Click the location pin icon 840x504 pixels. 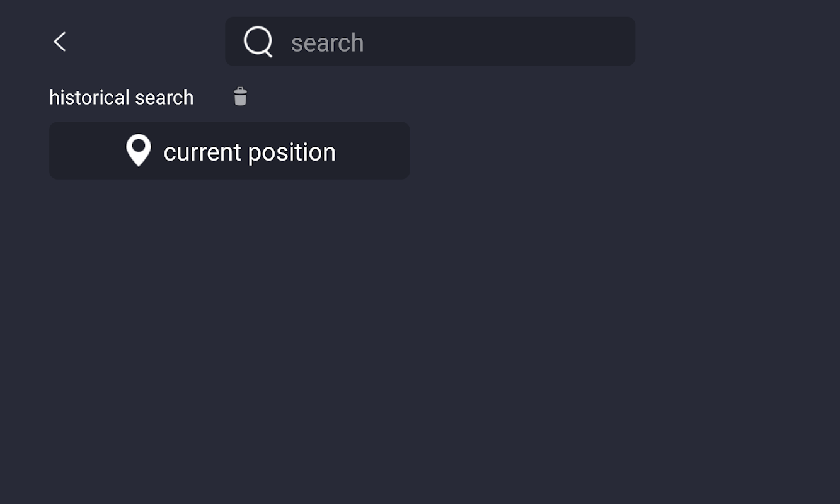pyautogui.click(x=139, y=151)
